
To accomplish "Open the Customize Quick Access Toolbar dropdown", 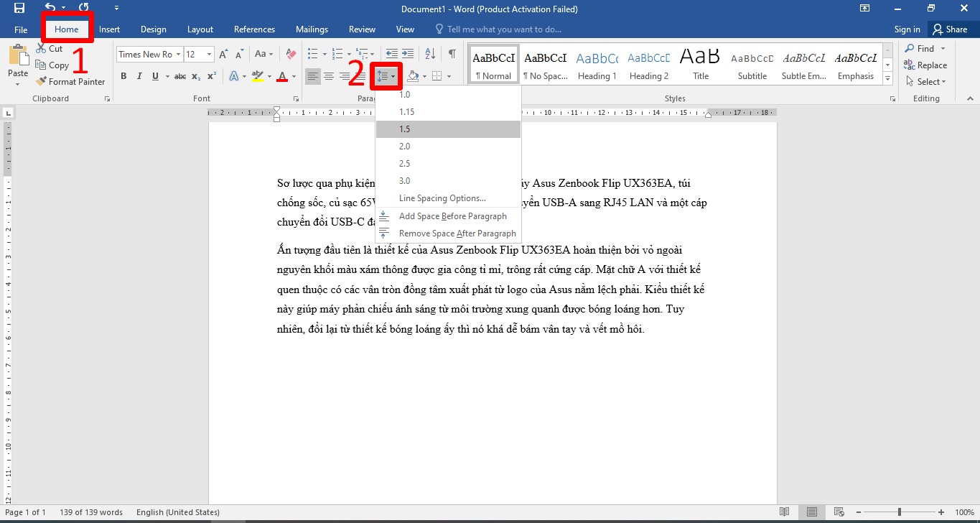I will pos(117,9).
